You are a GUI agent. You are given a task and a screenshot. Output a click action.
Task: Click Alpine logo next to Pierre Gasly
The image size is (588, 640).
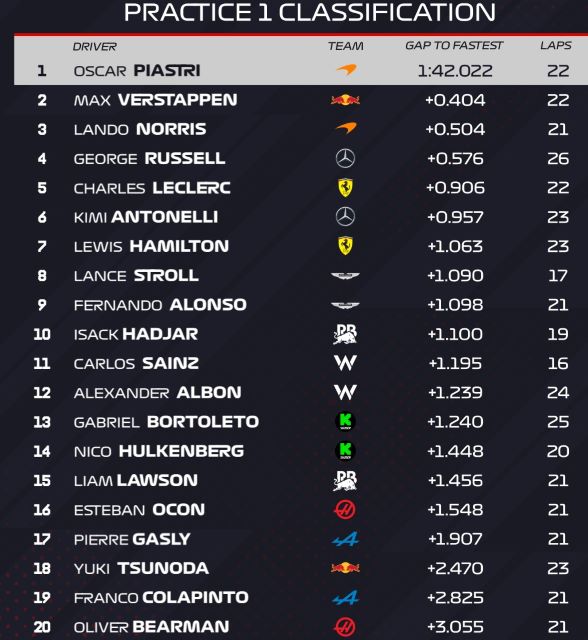click(x=345, y=539)
